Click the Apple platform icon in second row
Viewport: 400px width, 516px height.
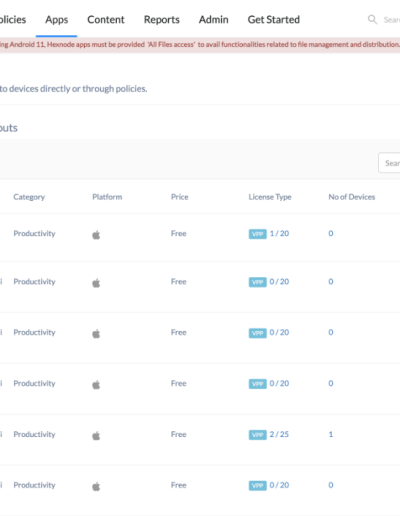pyautogui.click(x=96, y=283)
